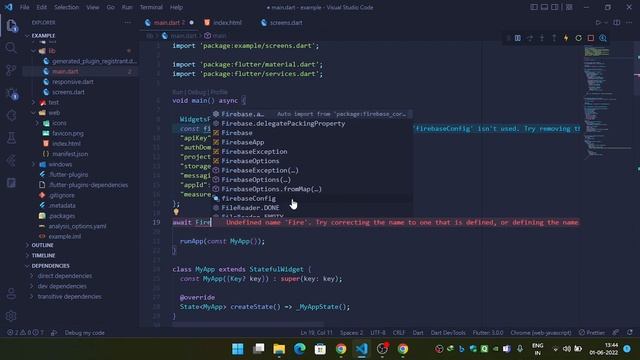Split the editor to the right

(x=617, y=22)
